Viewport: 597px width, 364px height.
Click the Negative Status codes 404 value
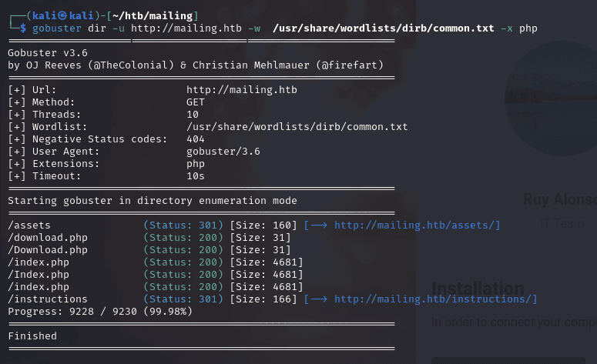pos(196,139)
